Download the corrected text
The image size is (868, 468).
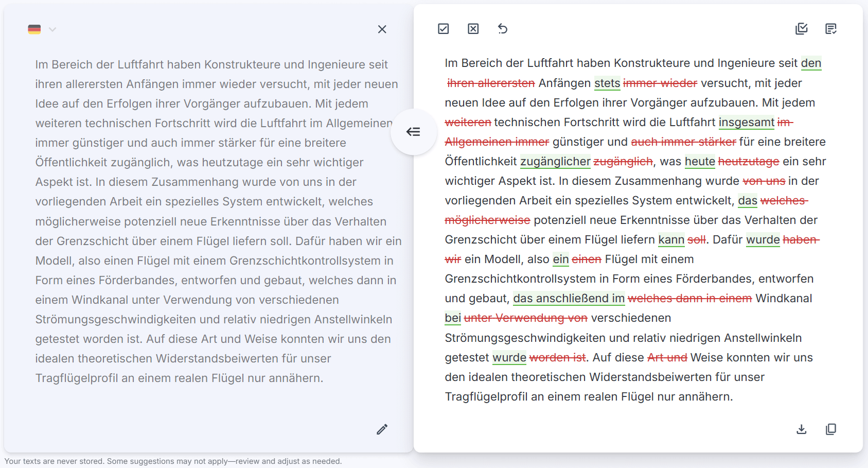801,429
